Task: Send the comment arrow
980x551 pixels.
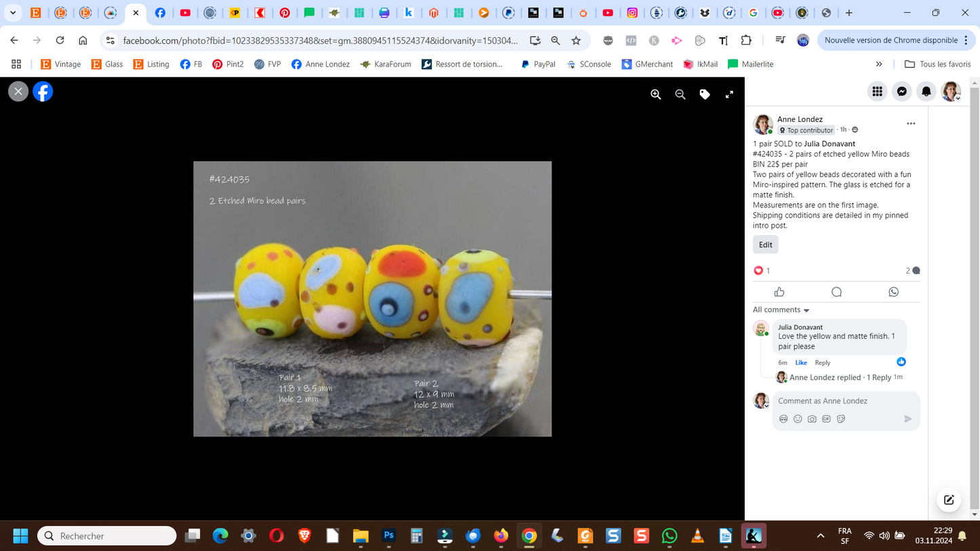Action: click(x=907, y=419)
